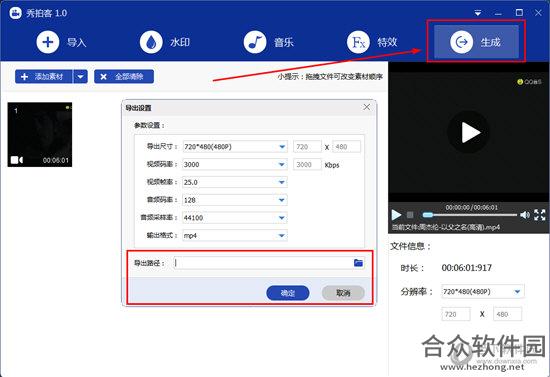
Task: Click the folder browse icon for export path
Action: 358,263
